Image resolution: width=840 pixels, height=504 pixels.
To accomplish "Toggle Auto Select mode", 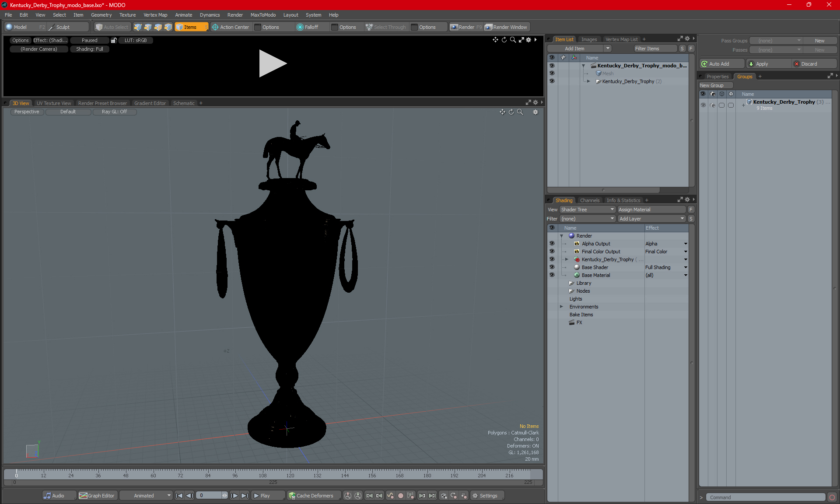I will pos(112,27).
